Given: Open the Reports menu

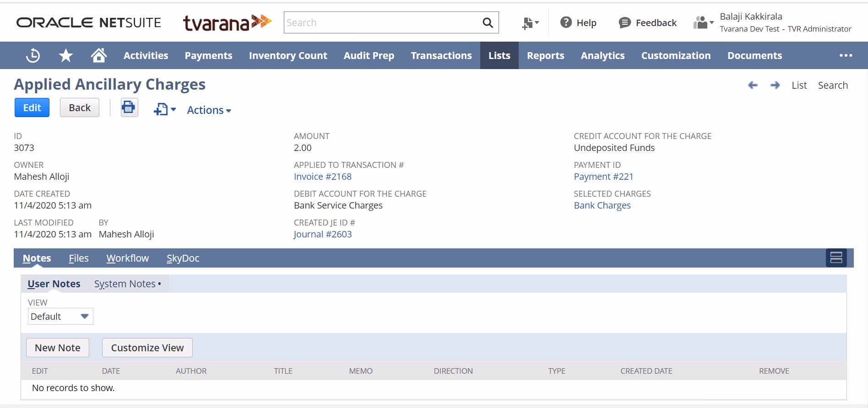Looking at the screenshot, I should [x=545, y=55].
